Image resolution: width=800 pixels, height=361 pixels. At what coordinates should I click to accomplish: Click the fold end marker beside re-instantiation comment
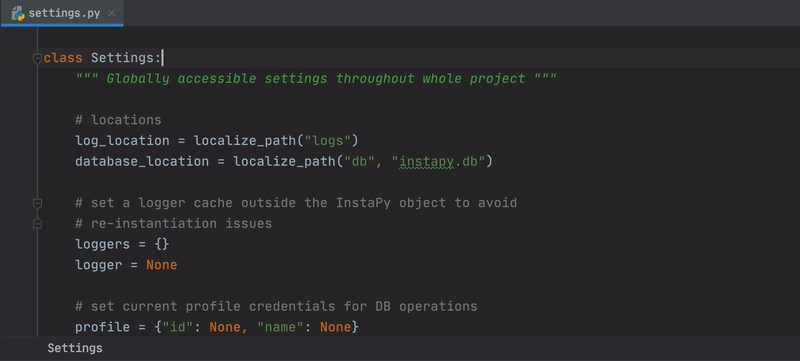point(37,224)
